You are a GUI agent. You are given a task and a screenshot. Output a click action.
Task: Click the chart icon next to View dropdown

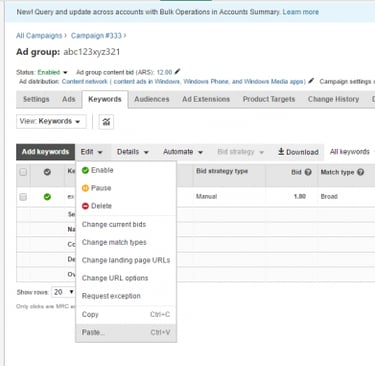(106, 122)
